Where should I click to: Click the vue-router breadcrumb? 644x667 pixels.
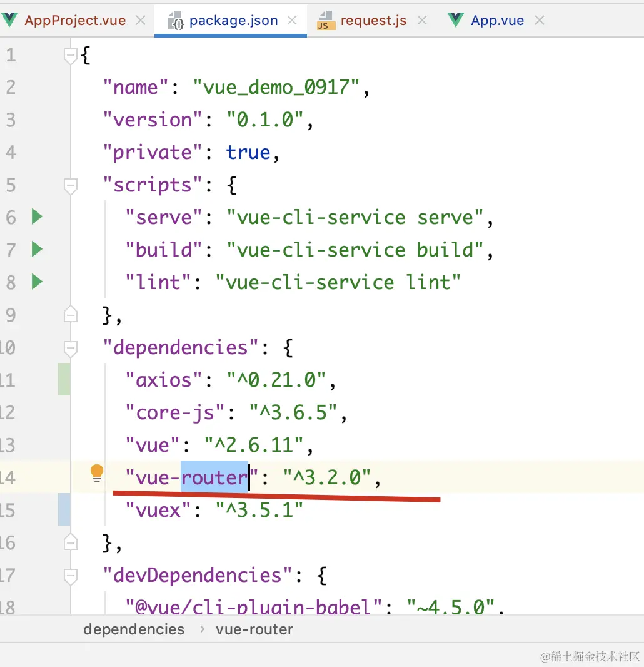[254, 629]
